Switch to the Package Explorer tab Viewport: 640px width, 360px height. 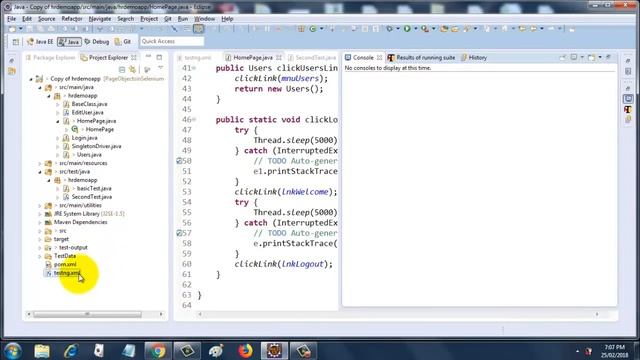[x=51, y=58]
